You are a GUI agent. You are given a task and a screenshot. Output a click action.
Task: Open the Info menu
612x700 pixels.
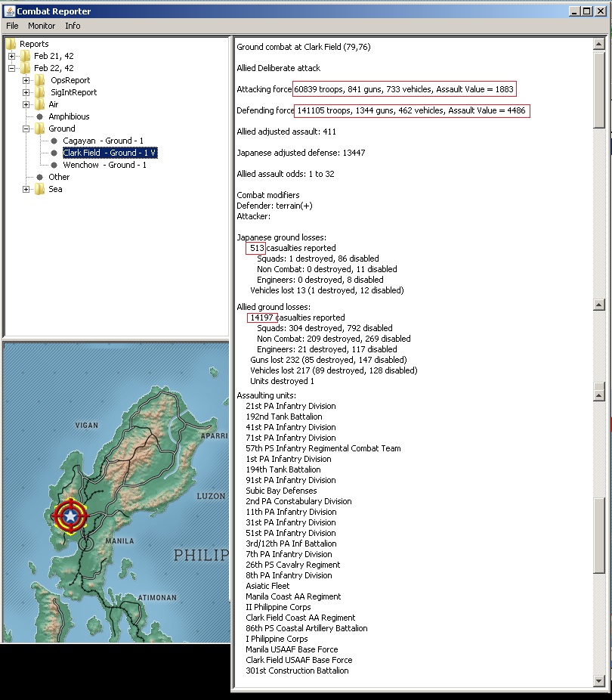pos(73,26)
